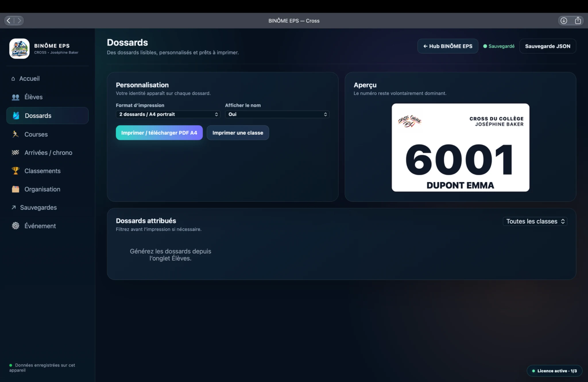Select the Arrivées / chrono checkered flag icon

[16, 153]
